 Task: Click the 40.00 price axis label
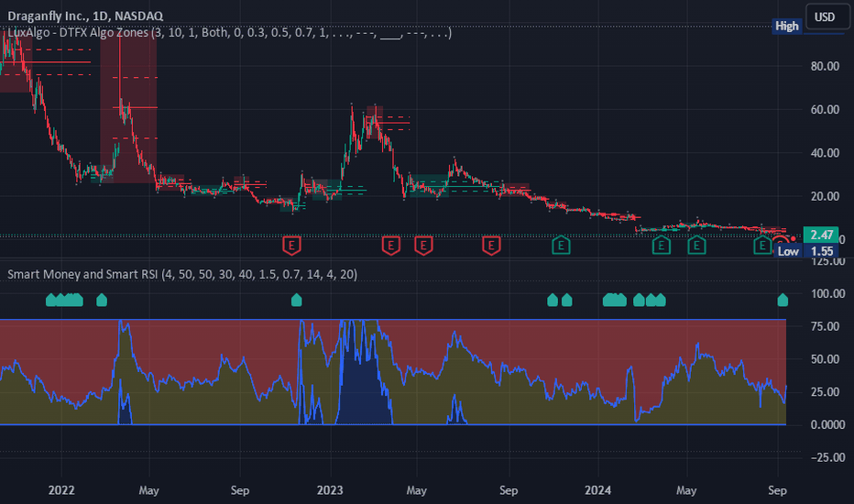click(825, 153)
